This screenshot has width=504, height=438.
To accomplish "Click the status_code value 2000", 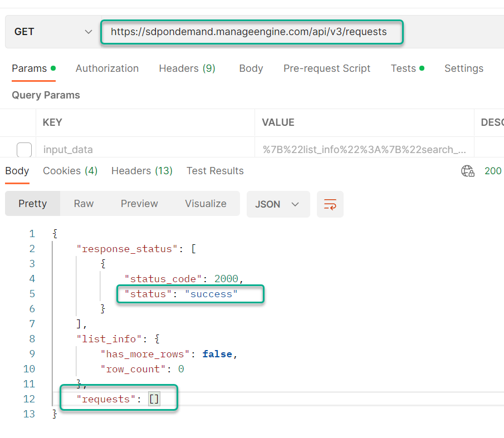I will 226,279.
